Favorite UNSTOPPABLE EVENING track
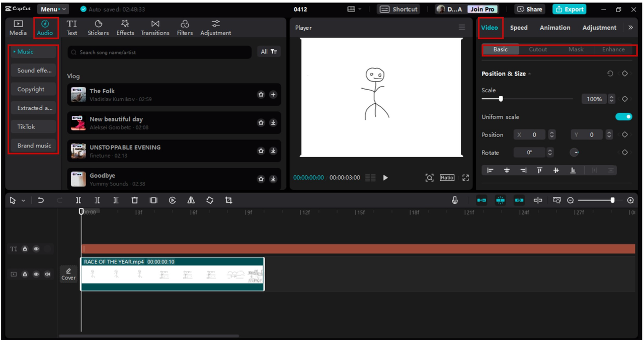Screen dimensions: 644x340 tap(261, 151)
